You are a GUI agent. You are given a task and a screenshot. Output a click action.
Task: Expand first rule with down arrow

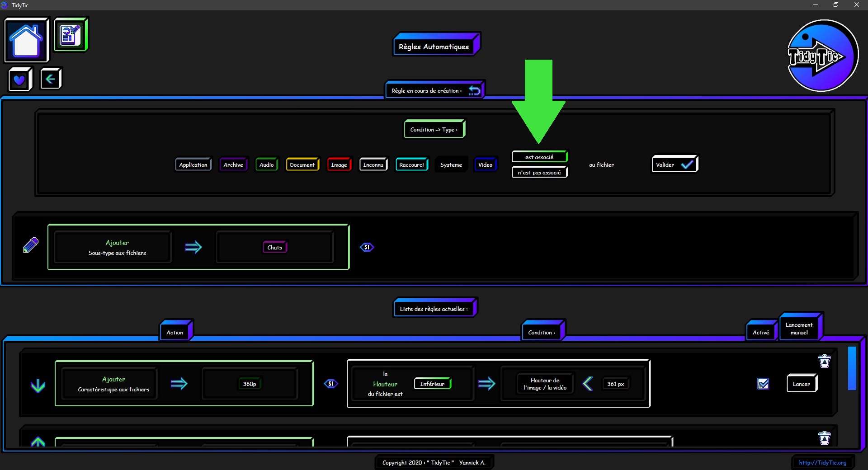point(38,385)
